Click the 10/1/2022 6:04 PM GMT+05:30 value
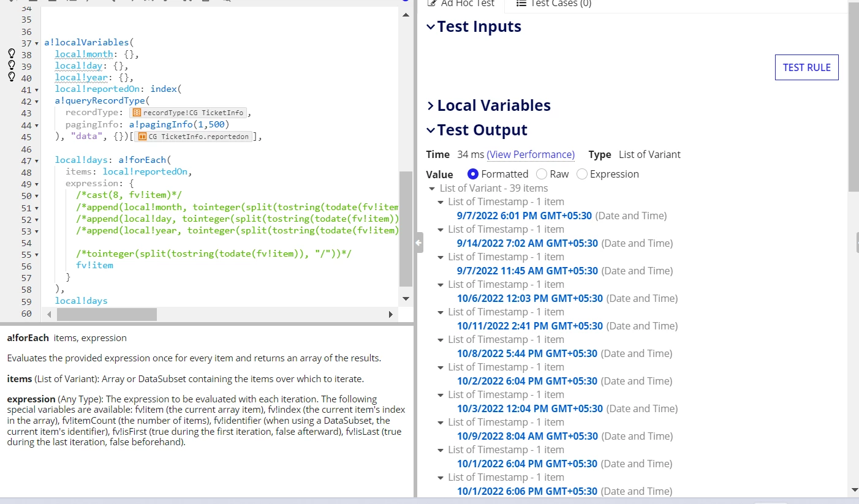The image size is (859, 504). coord(528,464)
